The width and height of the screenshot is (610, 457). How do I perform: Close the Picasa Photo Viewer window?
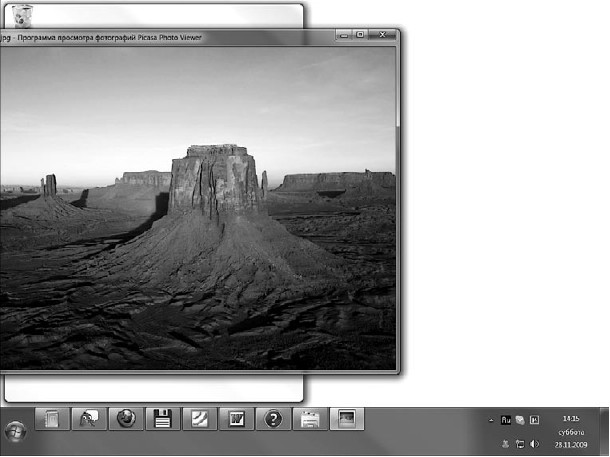382,35
